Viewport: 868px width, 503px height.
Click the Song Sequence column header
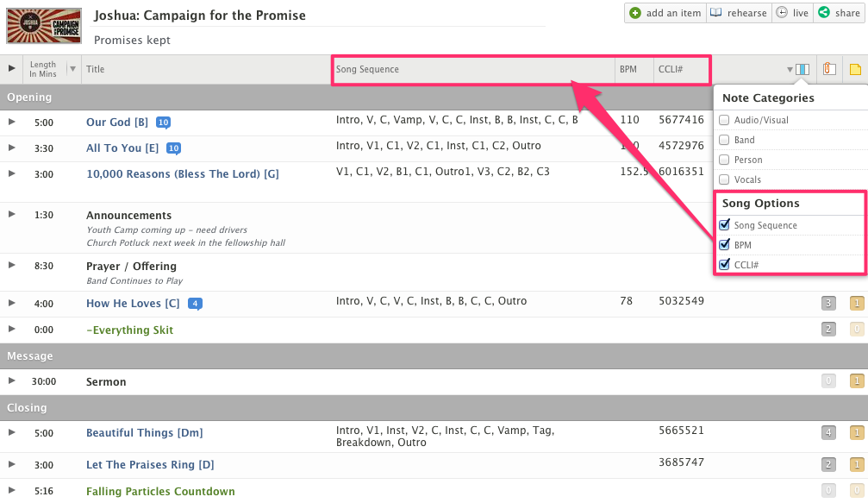coord(368,69)
